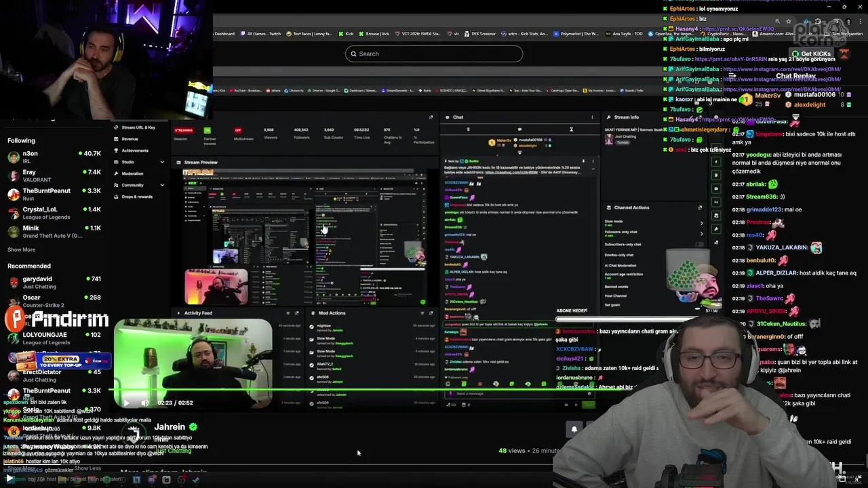
Task: Open Eray's VALORANT channel
Action: pos(54,176)
